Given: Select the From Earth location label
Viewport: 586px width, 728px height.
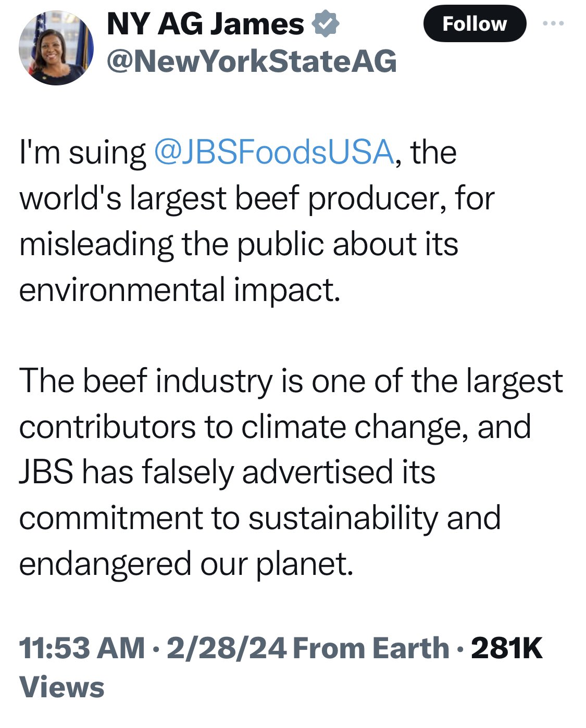Looking at the screenshot, I should pos(371,648).
